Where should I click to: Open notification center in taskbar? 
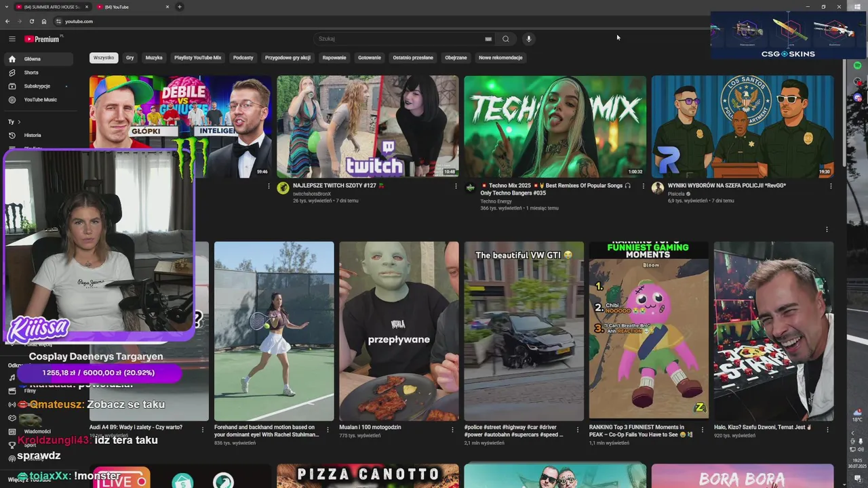tap(858, 480)
